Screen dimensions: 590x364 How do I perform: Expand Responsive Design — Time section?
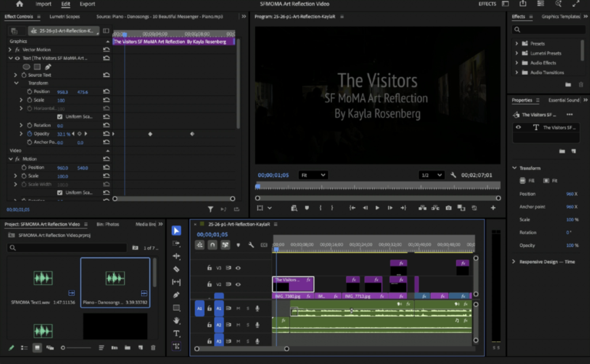click(x=513, y=261)
